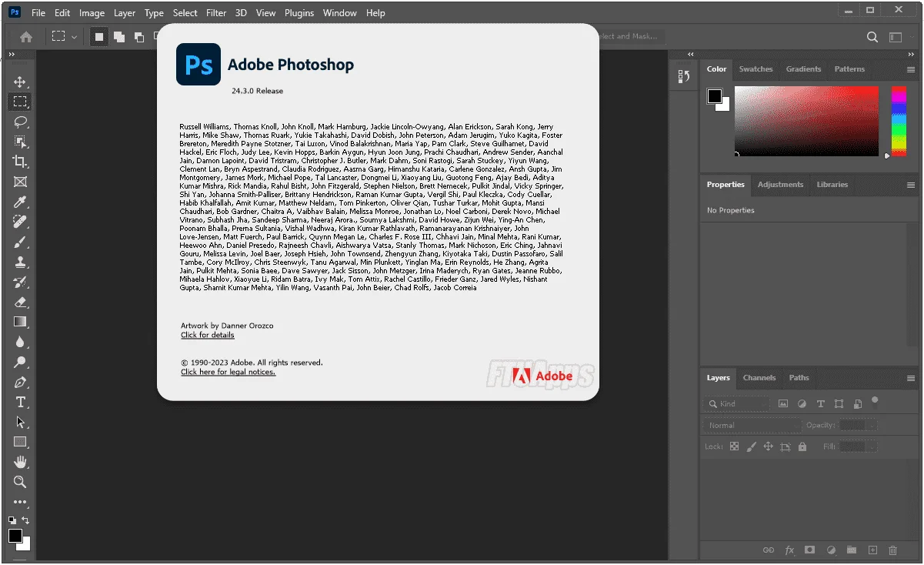924x565 pixels.
Task: Click the Add layer mask icon
Action: click(809, 550)
